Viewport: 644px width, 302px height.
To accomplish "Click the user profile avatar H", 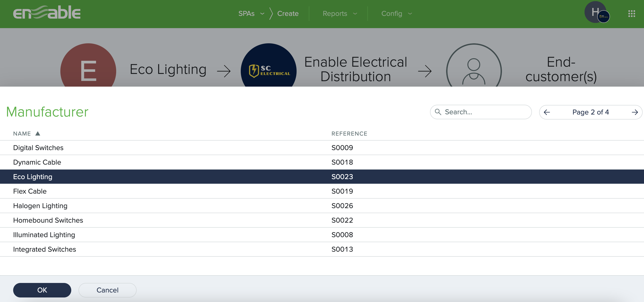I will pos(595,12).
